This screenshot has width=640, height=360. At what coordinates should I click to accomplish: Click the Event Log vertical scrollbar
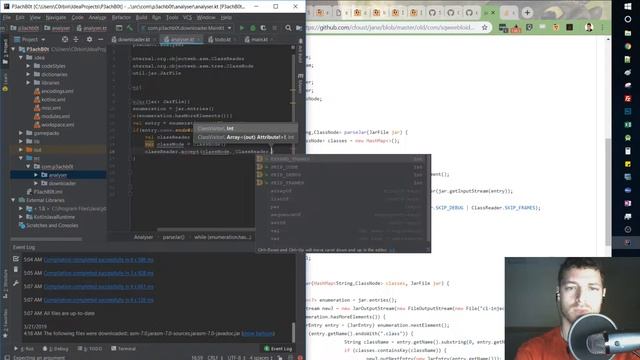293,332
